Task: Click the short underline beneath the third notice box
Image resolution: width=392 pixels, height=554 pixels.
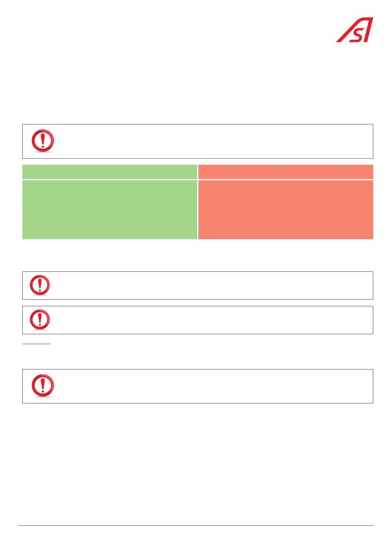Action: click(36, 344)
